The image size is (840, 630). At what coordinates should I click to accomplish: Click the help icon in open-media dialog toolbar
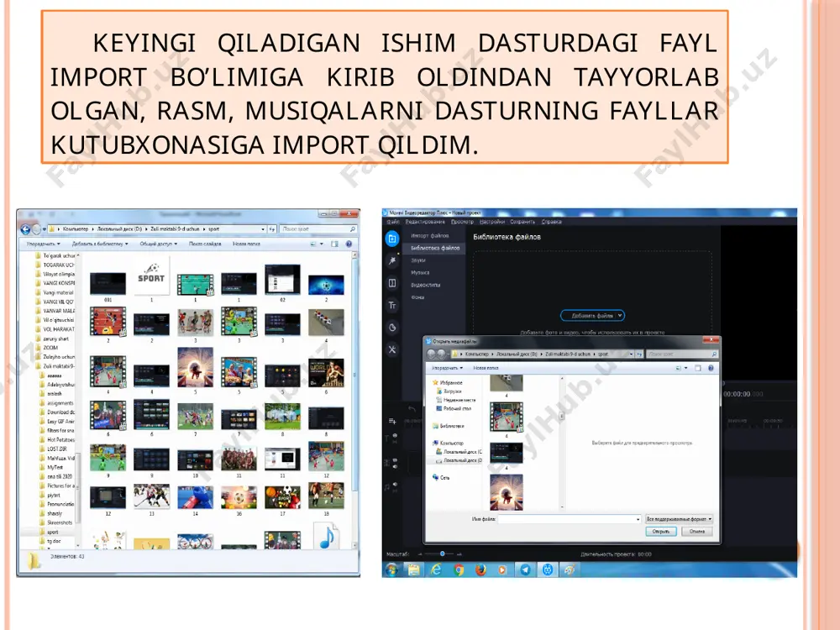[x=711, y=368]
